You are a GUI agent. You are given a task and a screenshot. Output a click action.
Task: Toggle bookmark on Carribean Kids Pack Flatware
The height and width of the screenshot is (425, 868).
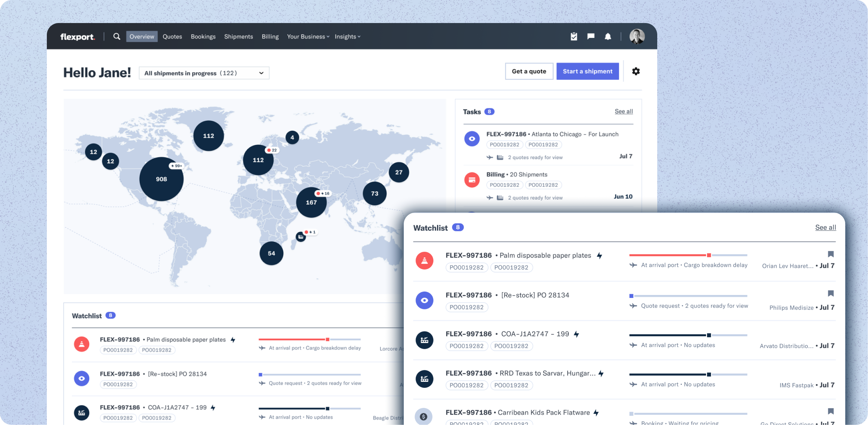point(830,411)
